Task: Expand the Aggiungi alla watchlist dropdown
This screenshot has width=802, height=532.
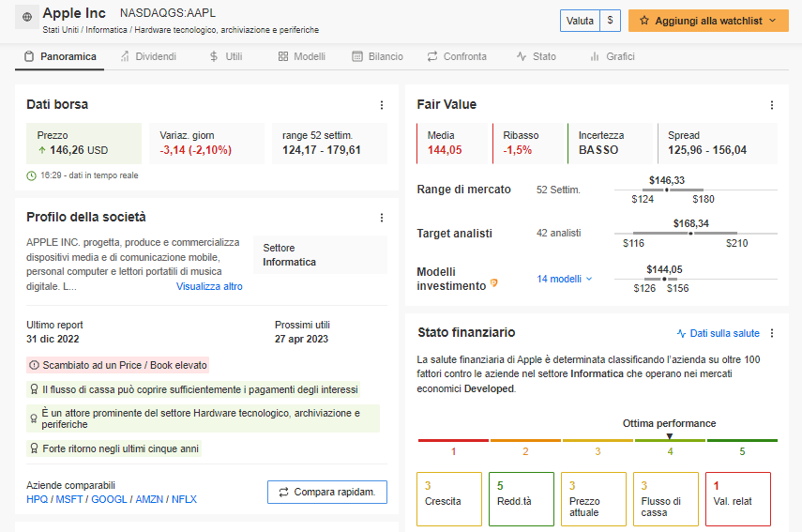Action: 772,21
